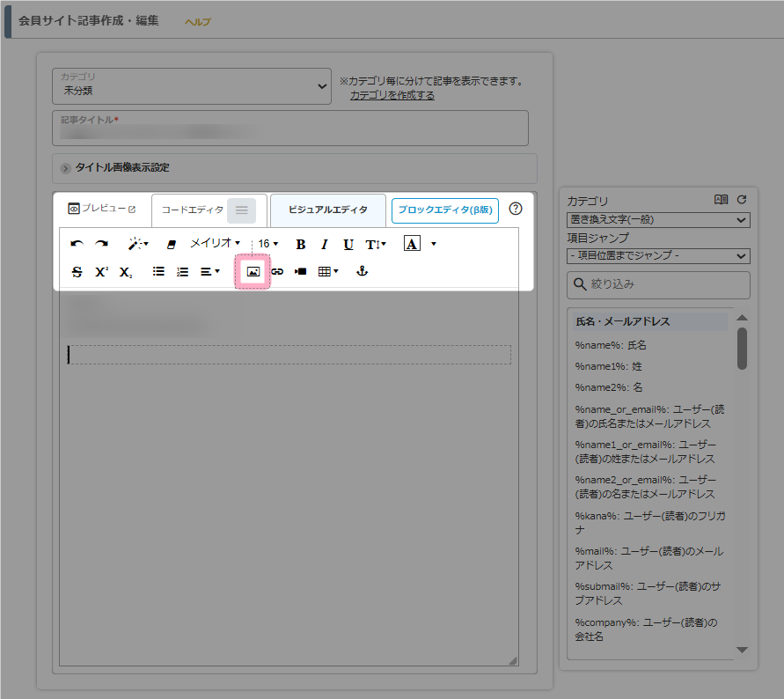The image size is (784, 699).
Task: Click the insert link icon
Action: click(277, 272)
